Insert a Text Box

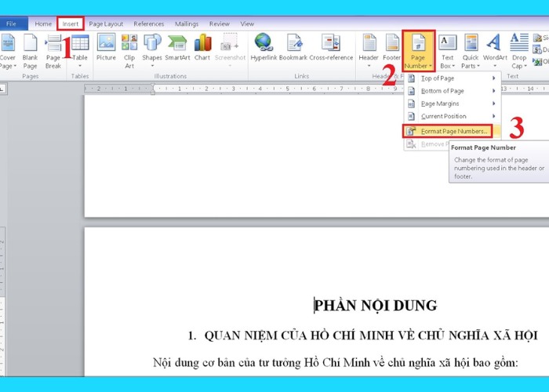point(448,51)
